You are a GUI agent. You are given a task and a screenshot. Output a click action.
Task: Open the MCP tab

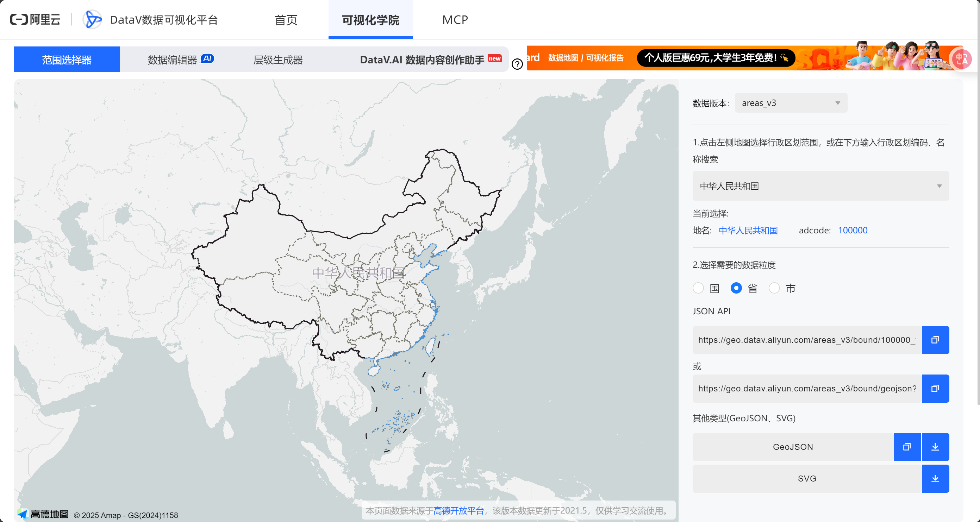(455, 20)
